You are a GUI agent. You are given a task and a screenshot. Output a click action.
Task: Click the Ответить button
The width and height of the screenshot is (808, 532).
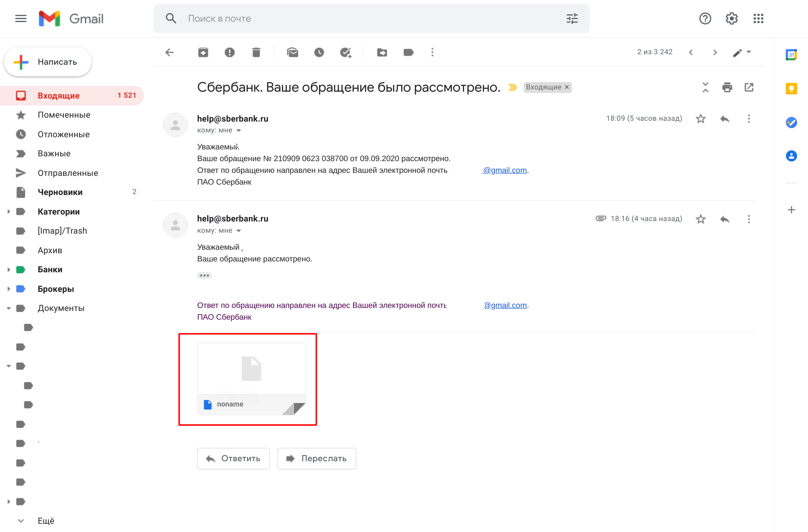(234, 459)
